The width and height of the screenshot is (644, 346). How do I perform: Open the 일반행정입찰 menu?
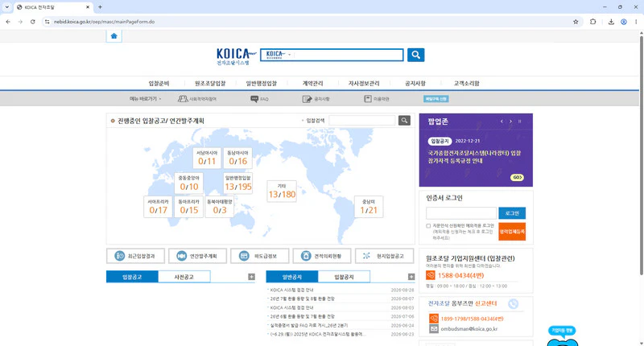[262, 84]
